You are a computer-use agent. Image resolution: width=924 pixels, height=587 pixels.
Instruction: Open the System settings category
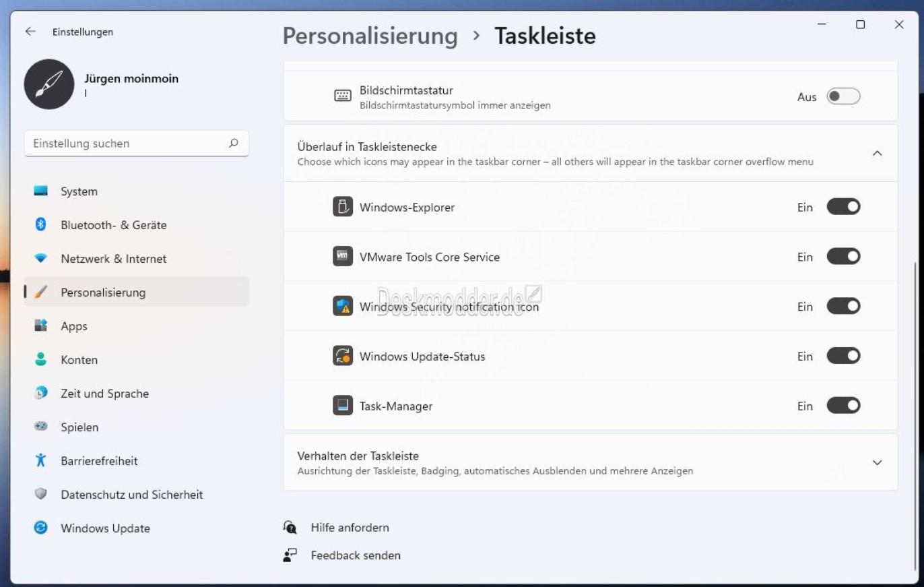pos(137,191)
